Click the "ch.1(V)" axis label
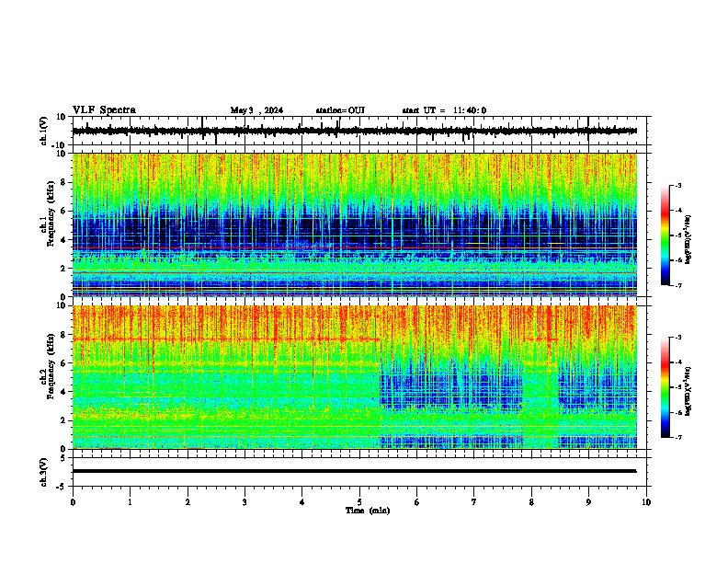Image resolution: width=728 pixels, height=563 pixels. coord(44,131)
